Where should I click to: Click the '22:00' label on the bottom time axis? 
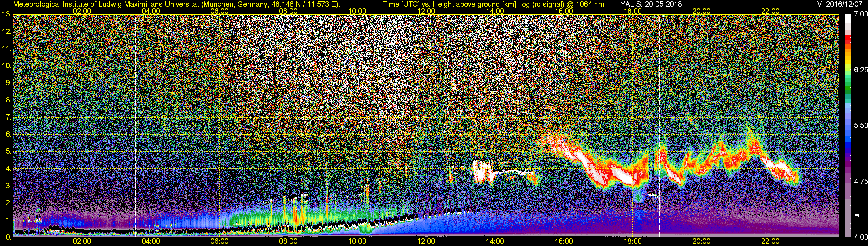tap(770, 242)
